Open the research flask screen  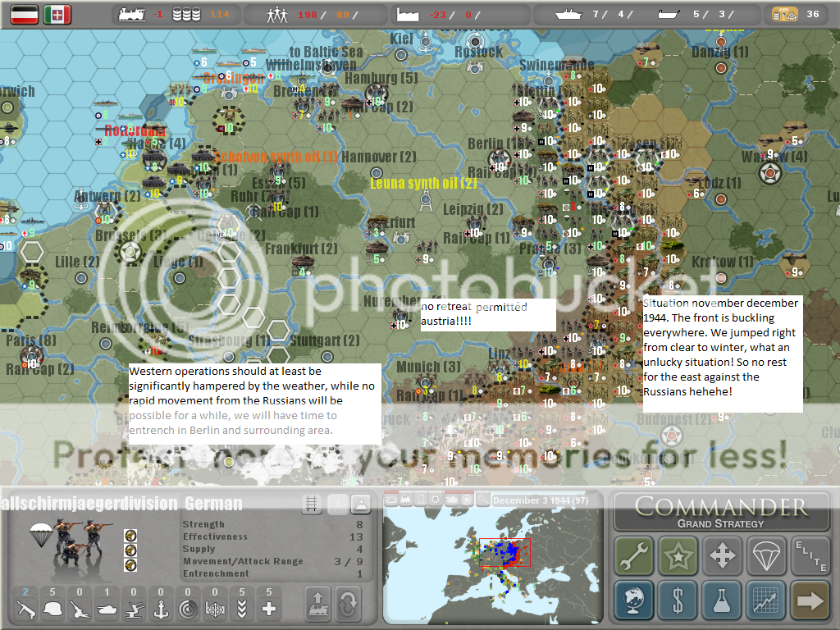click(x=722, y=600)
